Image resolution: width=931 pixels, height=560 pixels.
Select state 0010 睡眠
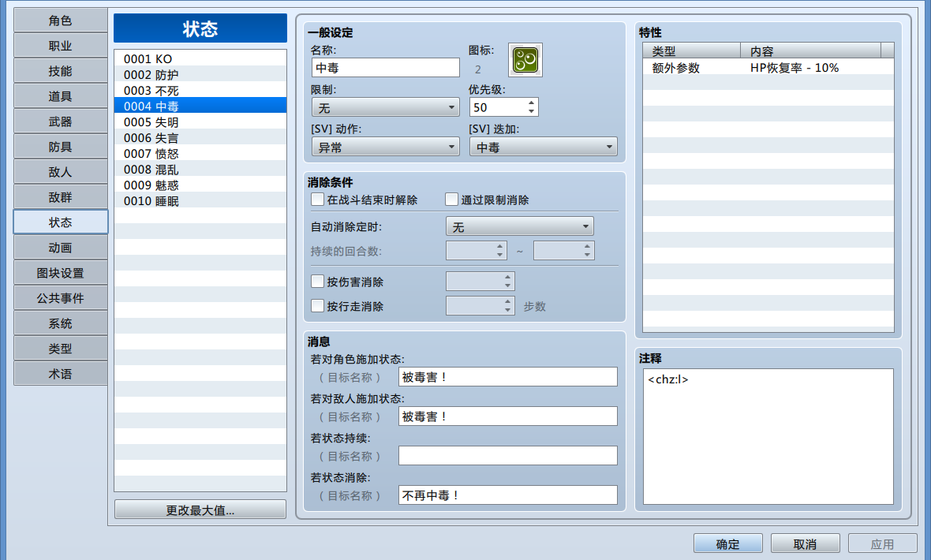[x=200, y=200]
